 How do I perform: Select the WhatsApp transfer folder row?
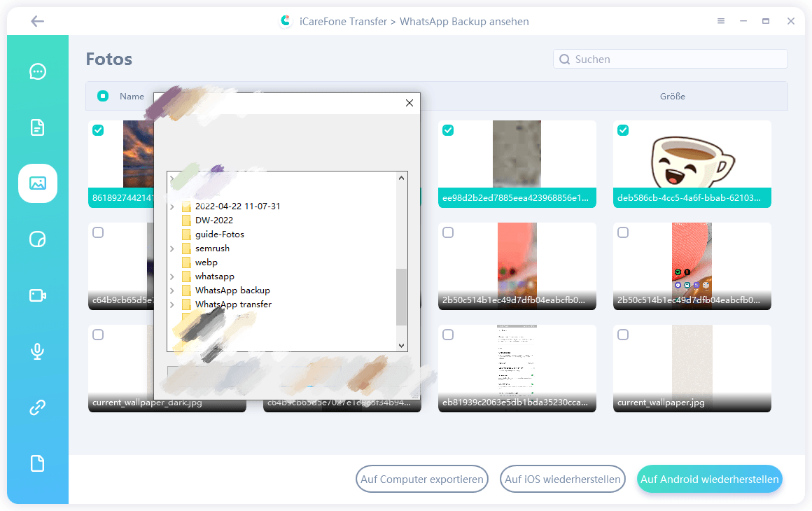(233, 304)
